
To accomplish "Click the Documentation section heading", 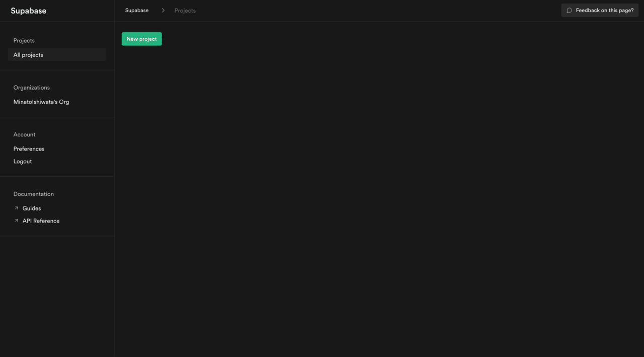I will pos(34,194).
